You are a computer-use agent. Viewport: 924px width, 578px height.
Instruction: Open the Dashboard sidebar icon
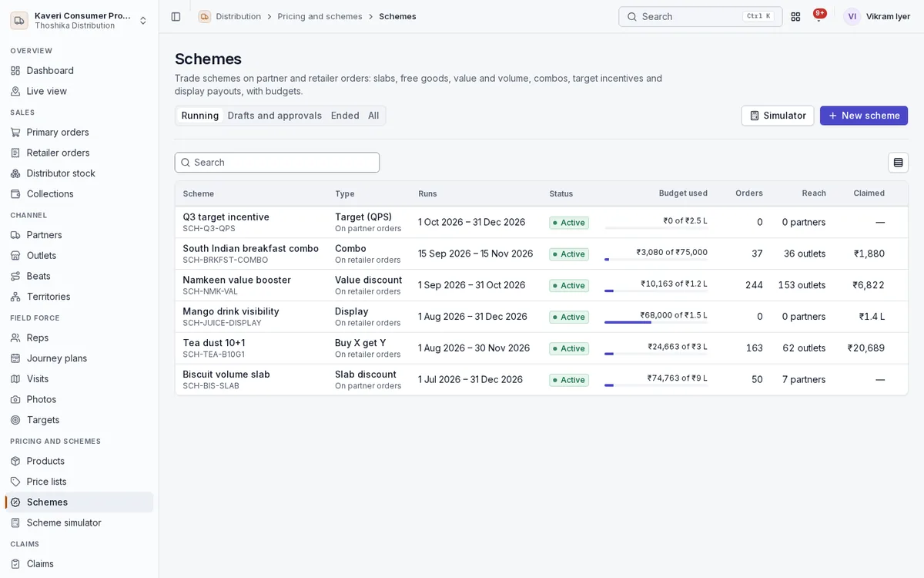[x=15, y=70]
